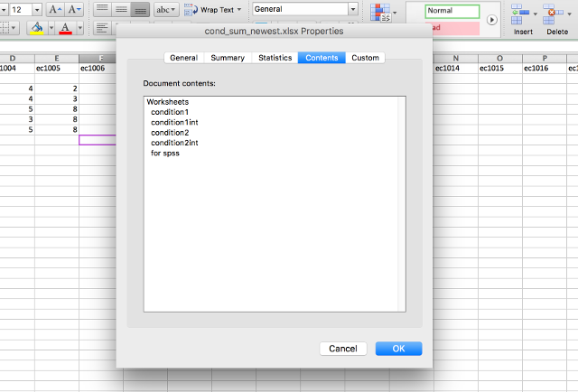This screenshot has height=392, width=578.
Task: Click the Delete cells icon
Action: pyautogui.click(x=553, y=14)
